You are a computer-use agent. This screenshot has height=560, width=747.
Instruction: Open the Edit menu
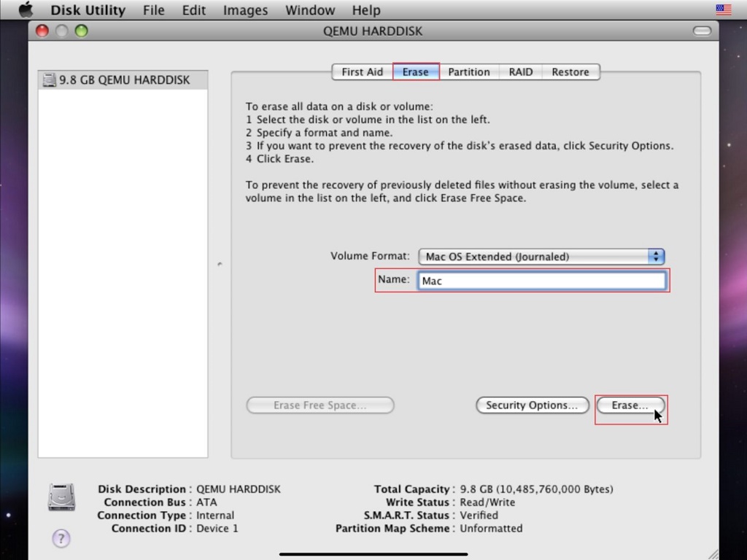(193, 10)
